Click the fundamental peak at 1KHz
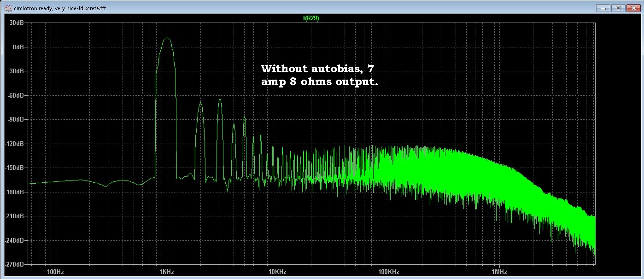This screenshot has width=644, height=279. (167, 38)
